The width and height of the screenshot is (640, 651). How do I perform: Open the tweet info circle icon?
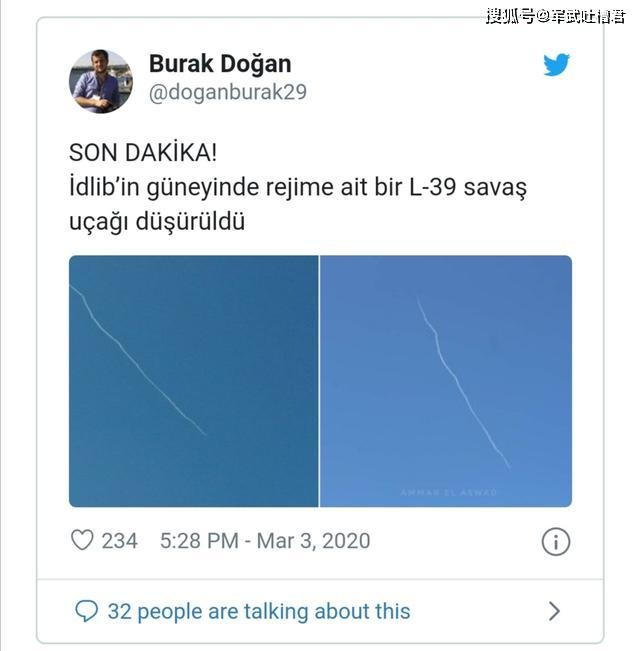click(556, 541)
